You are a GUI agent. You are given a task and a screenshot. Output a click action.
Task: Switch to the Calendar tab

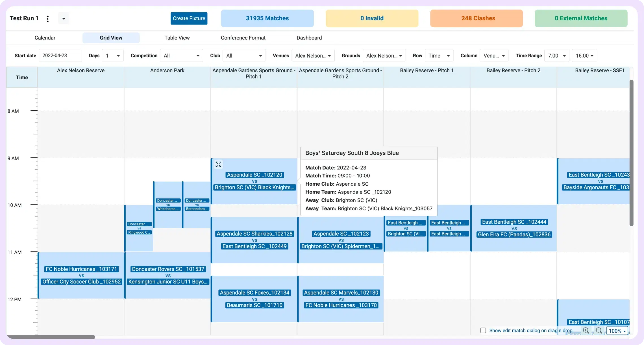45,38
